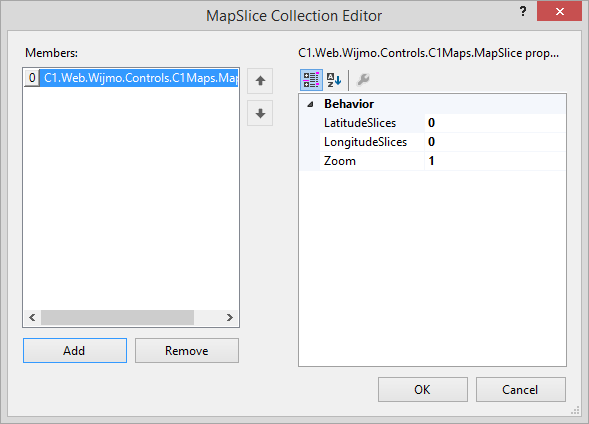Click the members list right scroll arrow
Image resolution: width=589 pixels, height=424 pixels.
(230, 318)
